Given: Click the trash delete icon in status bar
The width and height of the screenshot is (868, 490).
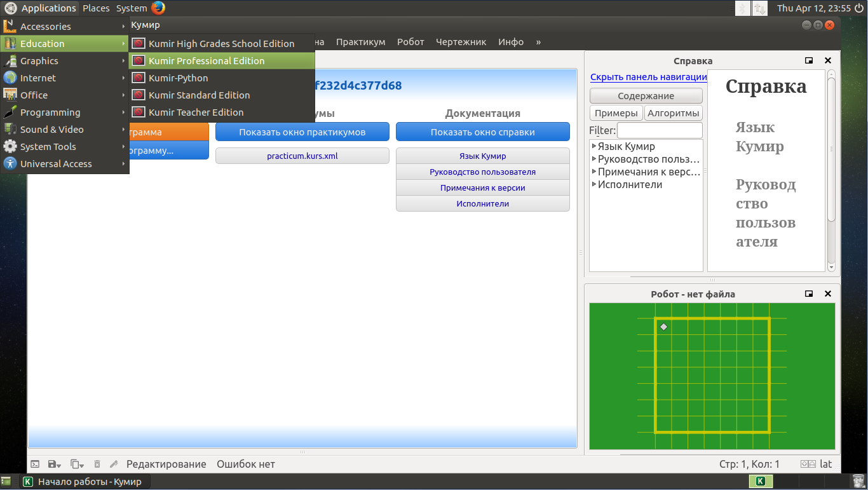Looking at the screenshot, I should pos(97,464).
